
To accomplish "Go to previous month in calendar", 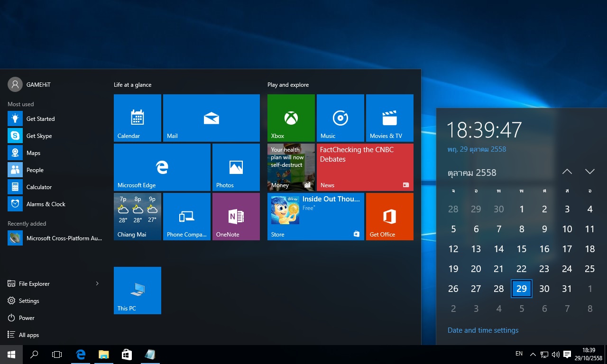I will [x=567, y=172].
